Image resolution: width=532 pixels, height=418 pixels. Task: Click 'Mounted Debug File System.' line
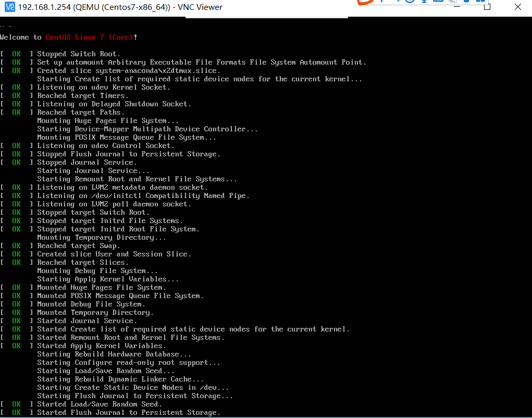coord(91,304)
